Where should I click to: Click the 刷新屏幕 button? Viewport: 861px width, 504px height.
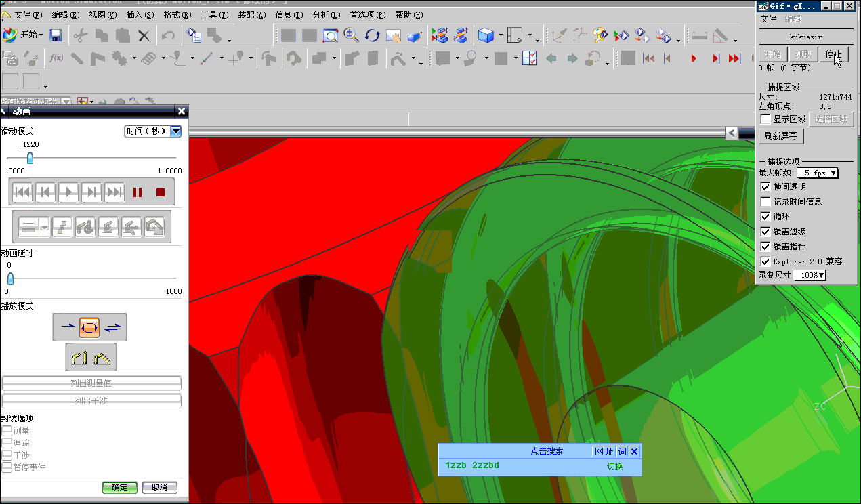tap(782, 135)
